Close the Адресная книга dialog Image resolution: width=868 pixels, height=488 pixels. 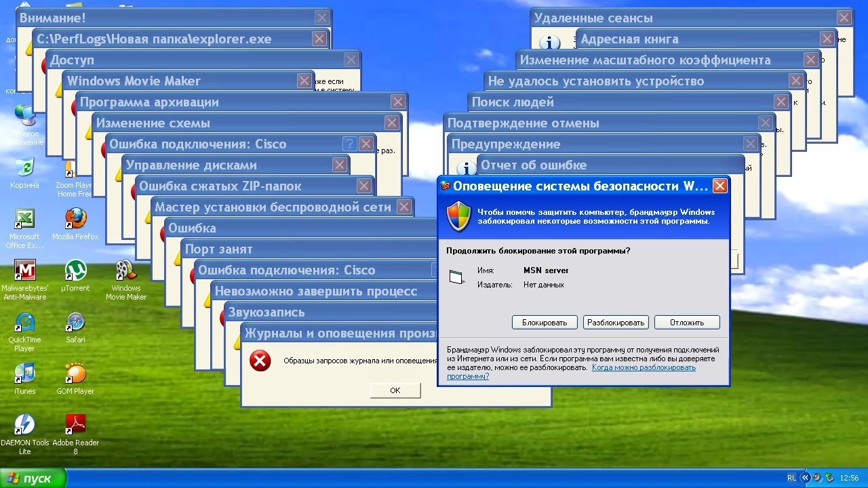[x=827, y=39]
